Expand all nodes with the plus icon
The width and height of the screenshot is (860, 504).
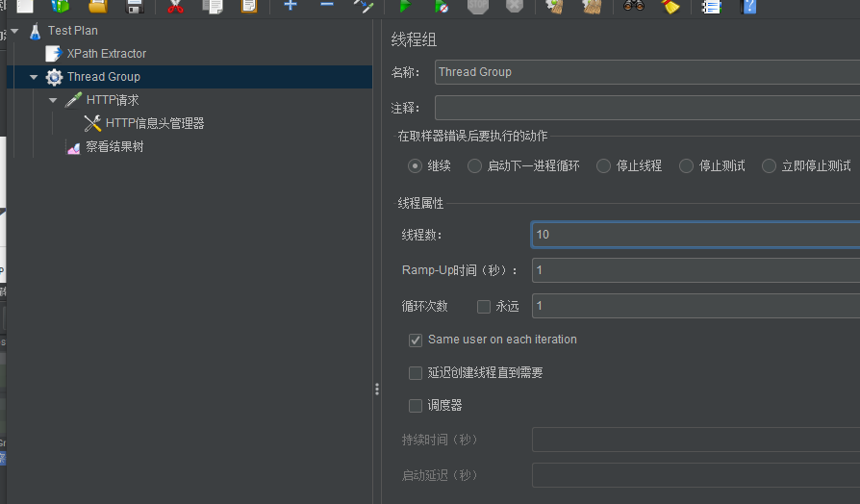coord(291,6)
